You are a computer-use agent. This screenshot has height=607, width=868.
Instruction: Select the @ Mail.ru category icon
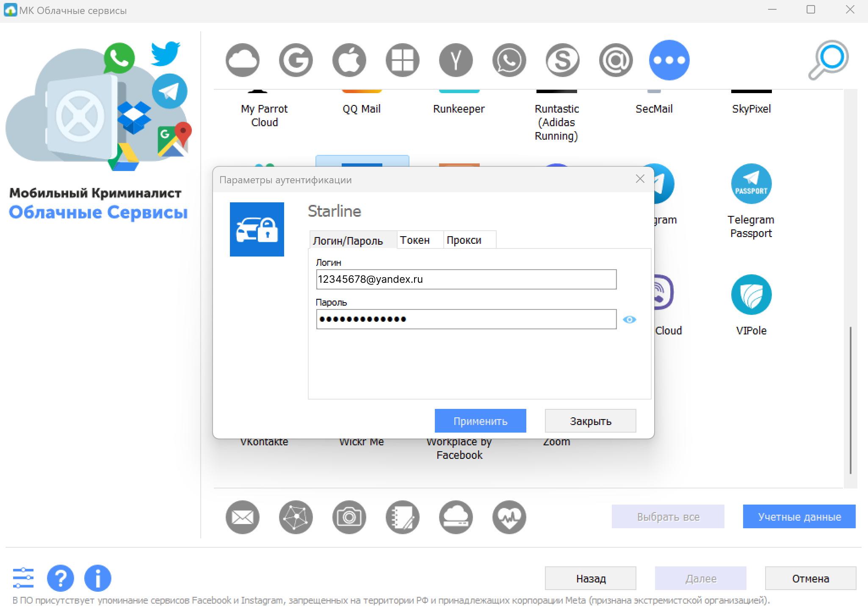tap(616, 60)
